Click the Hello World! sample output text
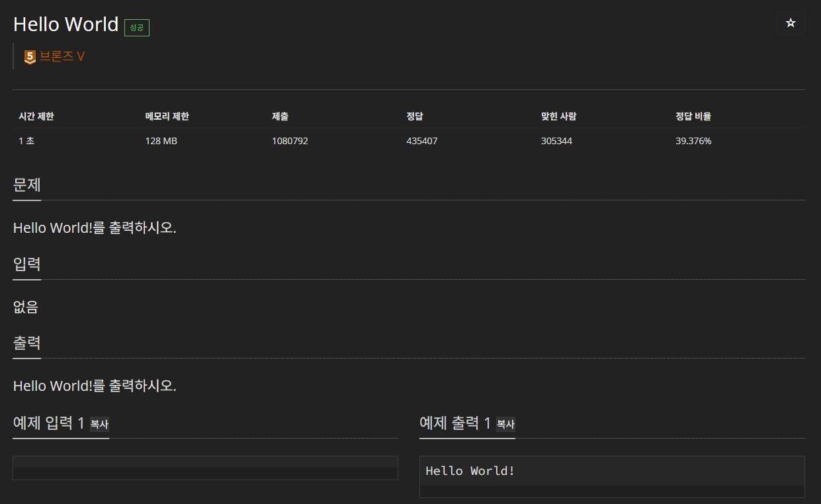Image resolution: width=821 pixels, height=504 pixels. (470, 470)
